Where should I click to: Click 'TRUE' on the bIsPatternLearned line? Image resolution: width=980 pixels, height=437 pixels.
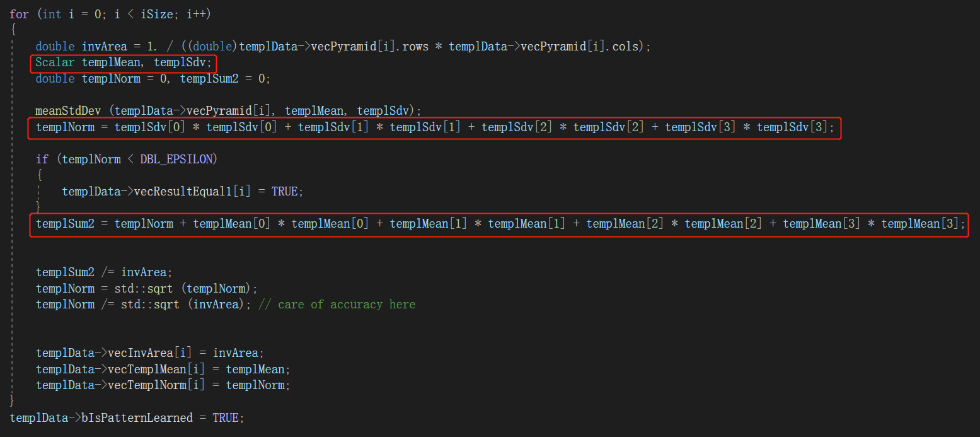tap(226, 418)
